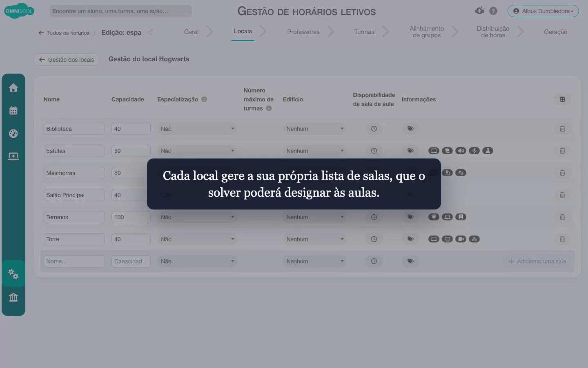Viewport: 588px width, 368px height.
Task: Open Edifício dropdown in the new room row
Action: click(315, 261)
